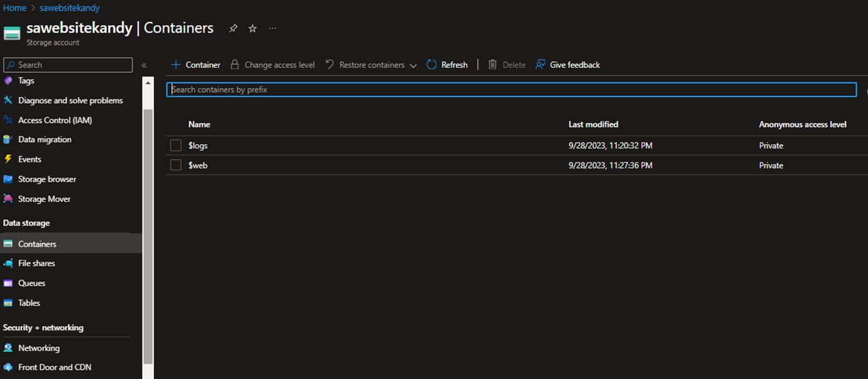Click the Access Control (IAM) icon
This screenshot has height=379, width=868.
[x=8, y=120]
